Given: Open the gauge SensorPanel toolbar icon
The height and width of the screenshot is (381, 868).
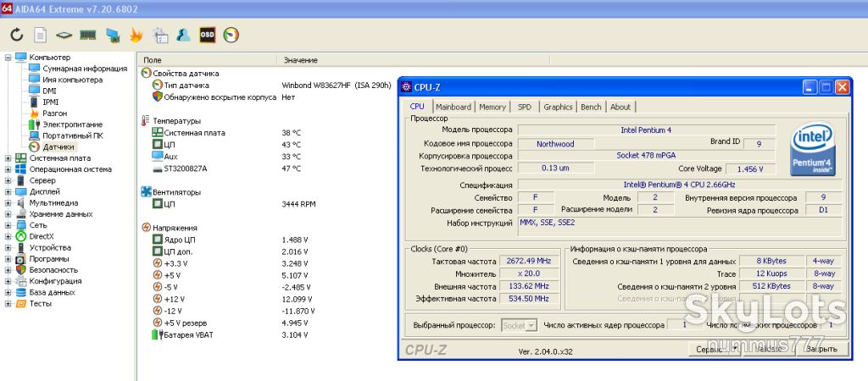Looking at the screenshot, I should pyautogui.click(x=231, y=35).
